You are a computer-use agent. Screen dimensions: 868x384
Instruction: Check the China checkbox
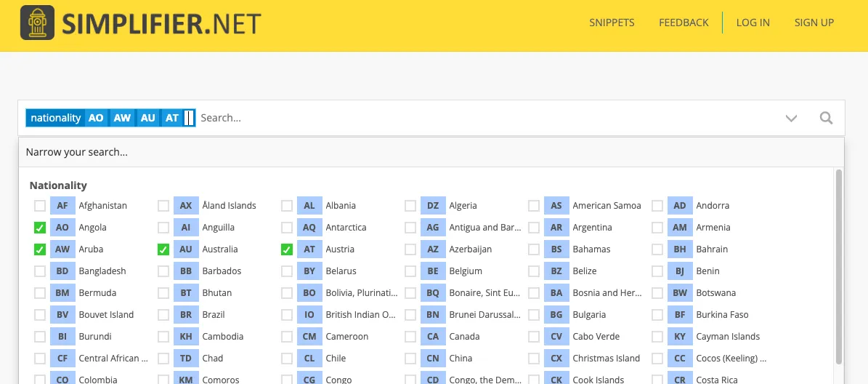click(x=410, y=358)
